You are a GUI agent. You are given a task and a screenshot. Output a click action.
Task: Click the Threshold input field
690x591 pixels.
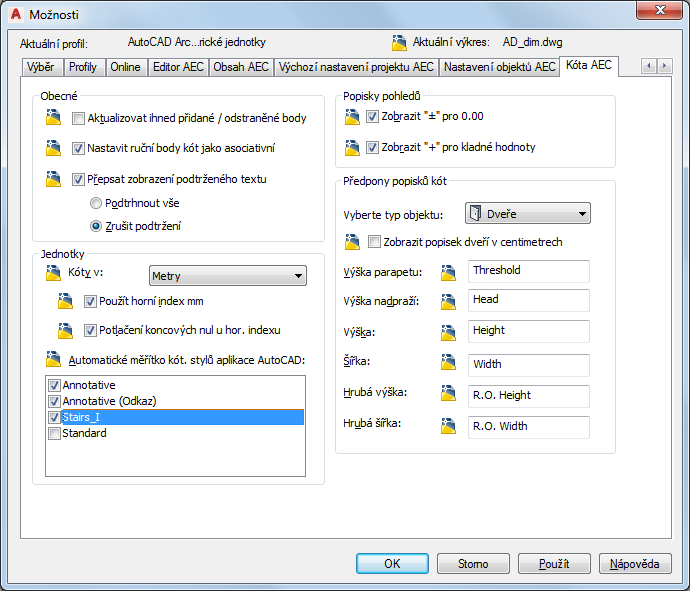pos(529,271)
